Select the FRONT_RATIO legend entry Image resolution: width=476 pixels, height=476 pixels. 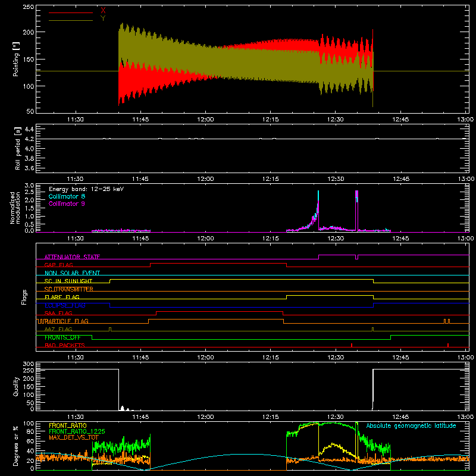[x=68, y=425]
